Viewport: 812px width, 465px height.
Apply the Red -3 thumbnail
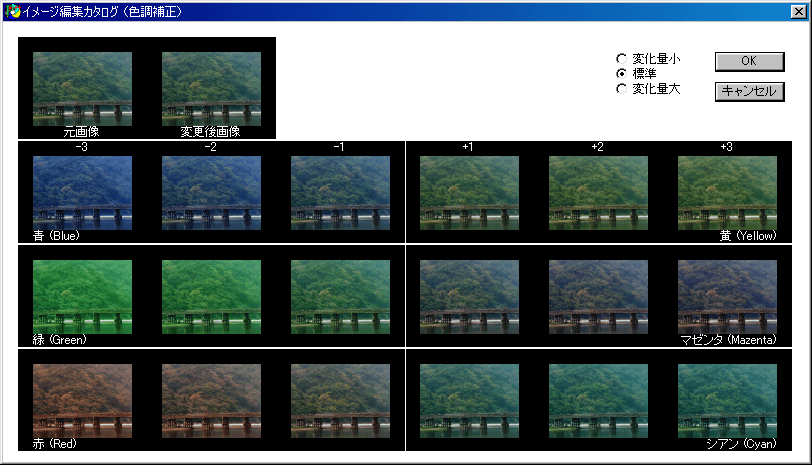tap(82, 401)
